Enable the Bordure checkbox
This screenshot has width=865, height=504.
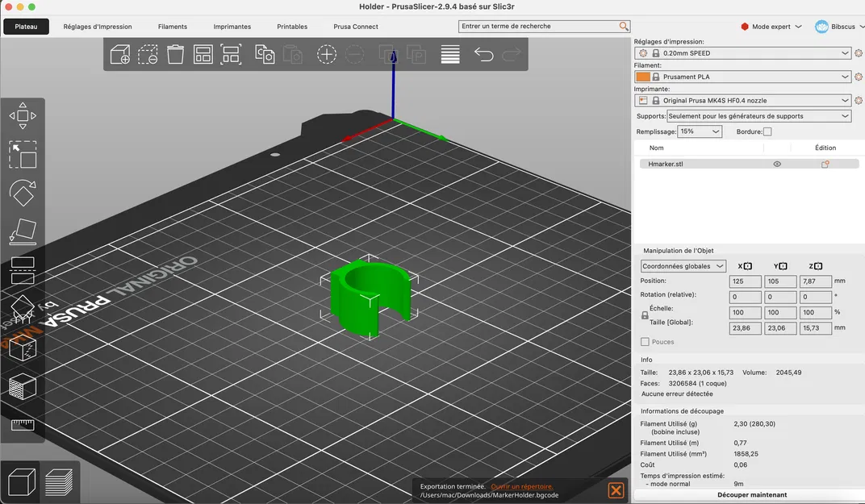pyautogui.click(x=767, y=131)
